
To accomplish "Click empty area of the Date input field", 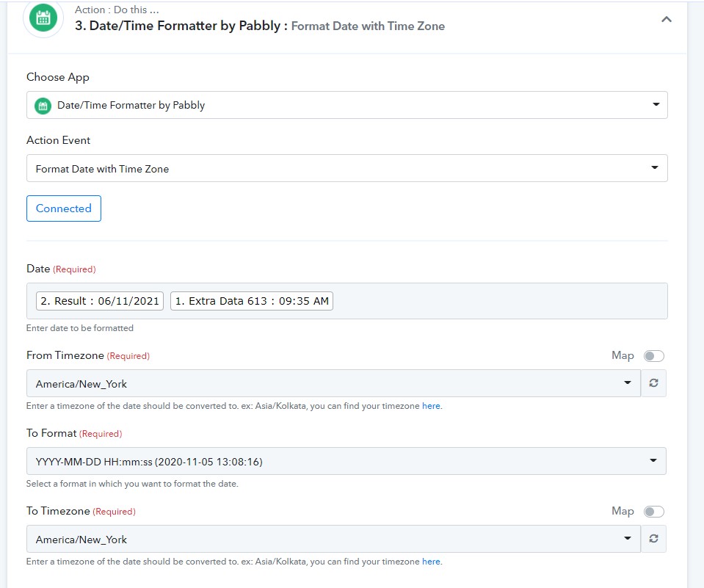I will pos(499,301).
